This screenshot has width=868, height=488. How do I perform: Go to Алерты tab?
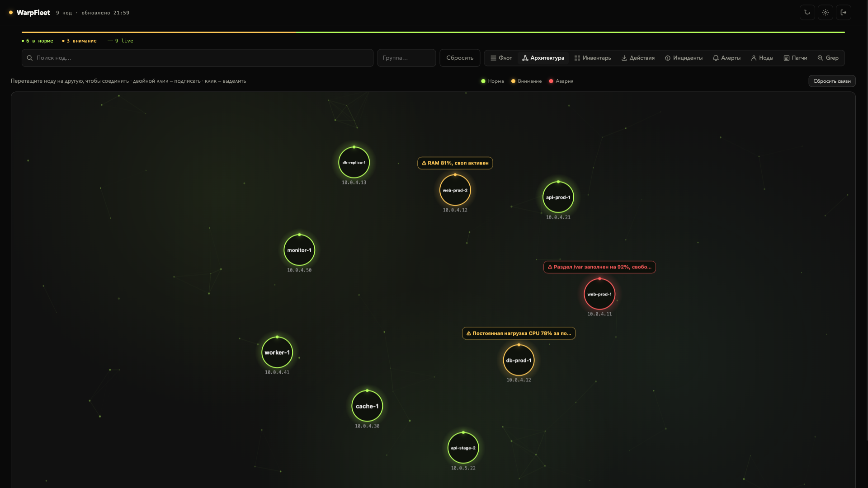(x=726, y=58)
